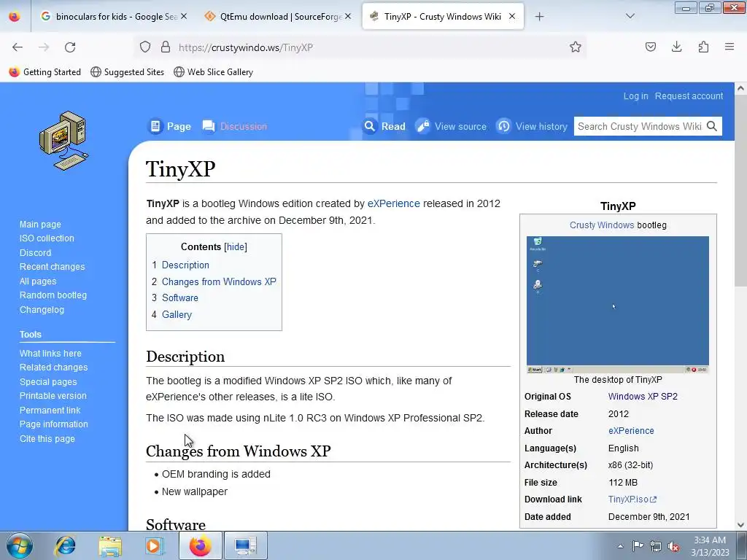Open Recent changes in sidebar

(52, 267)
